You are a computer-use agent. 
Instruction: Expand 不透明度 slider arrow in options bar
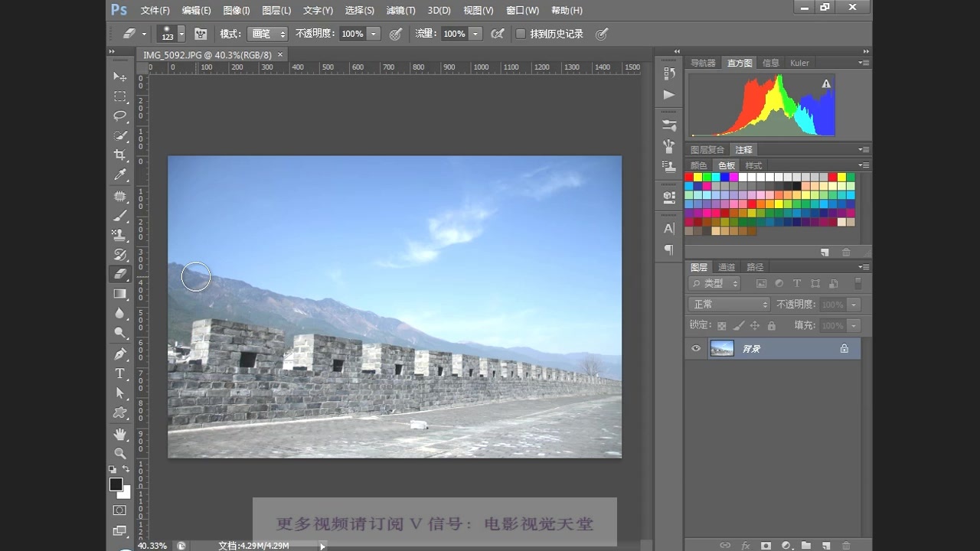click(374, 34)
